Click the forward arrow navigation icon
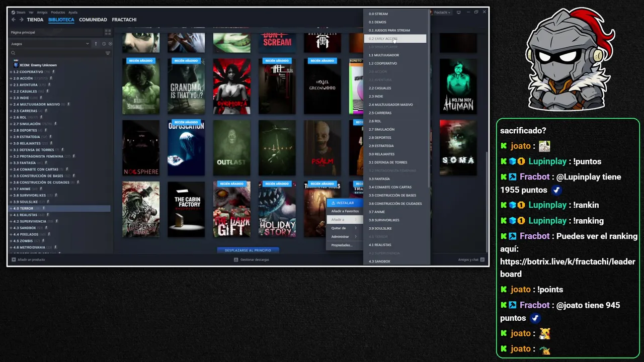 [21, 20]
